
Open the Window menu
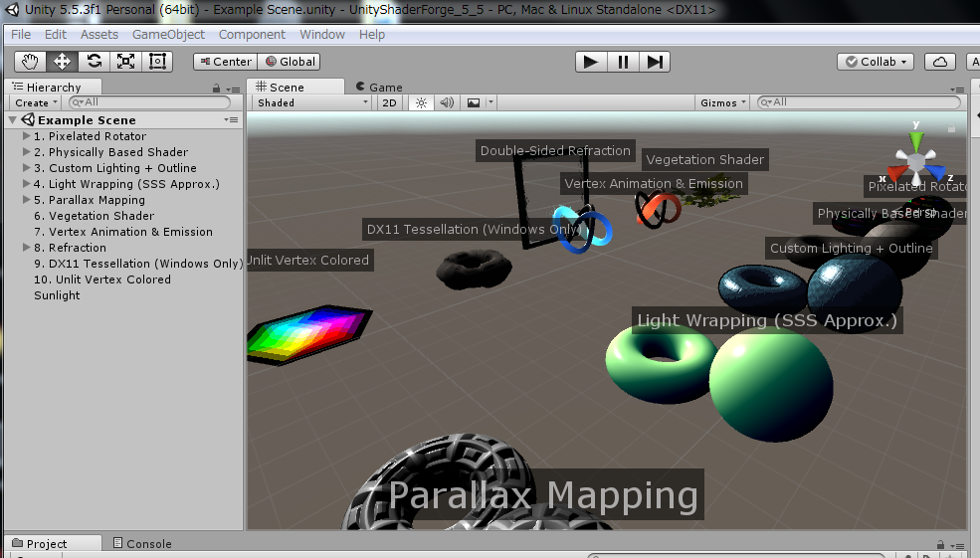(322, 35)
